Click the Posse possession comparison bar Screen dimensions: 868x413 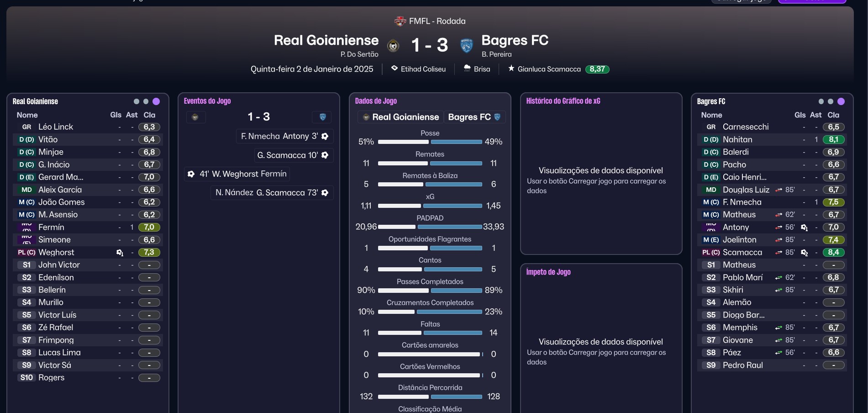coord(430,142)
